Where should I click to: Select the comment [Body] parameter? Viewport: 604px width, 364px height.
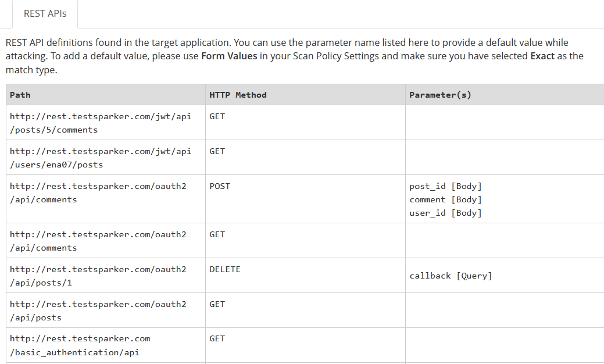445,199
